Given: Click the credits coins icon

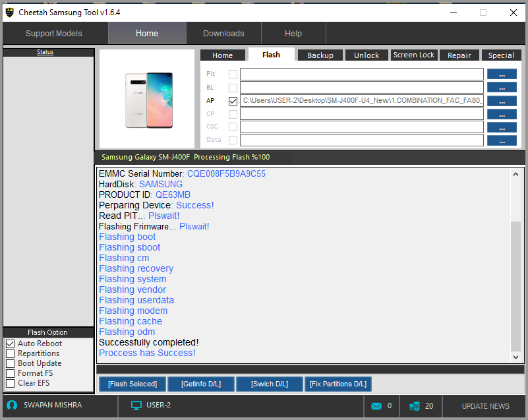Looking at the screenshot, I should [x=414, y=406].
